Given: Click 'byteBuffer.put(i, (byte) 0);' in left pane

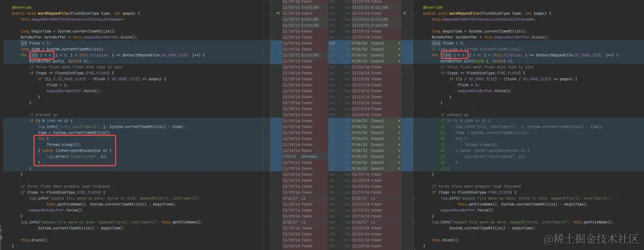Looking at the screenshot, I should (x=59, y=61).
